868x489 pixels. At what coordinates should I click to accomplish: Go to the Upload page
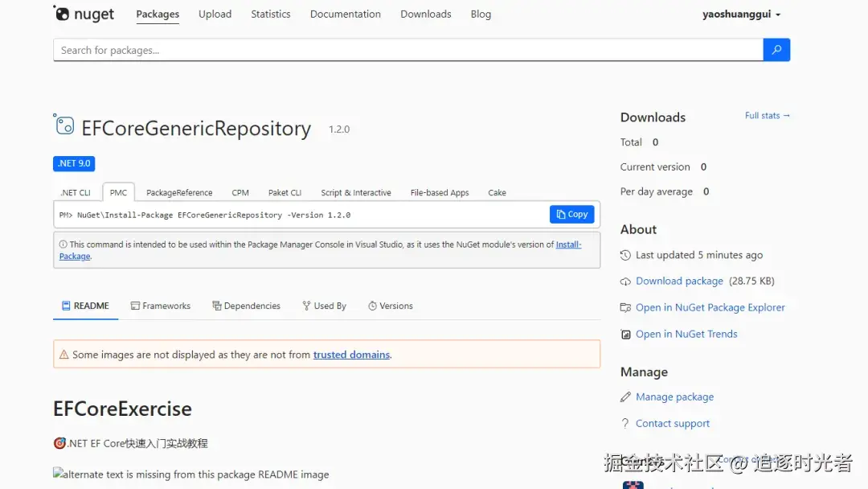pyautogui.click(x=215, y=14)
